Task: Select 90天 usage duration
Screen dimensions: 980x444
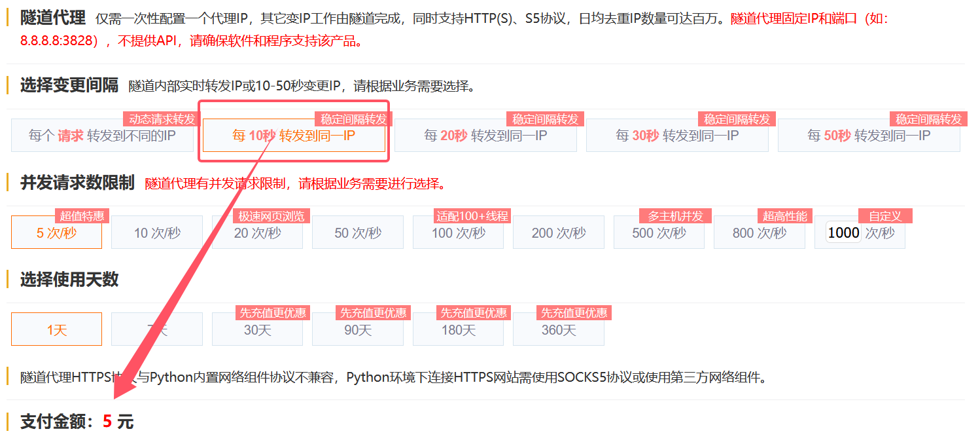Action: click(357, 329)
